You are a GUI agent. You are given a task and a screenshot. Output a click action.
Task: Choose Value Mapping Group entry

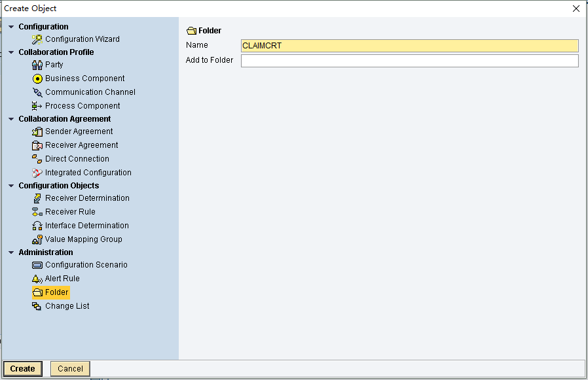(x=84, y=239)
